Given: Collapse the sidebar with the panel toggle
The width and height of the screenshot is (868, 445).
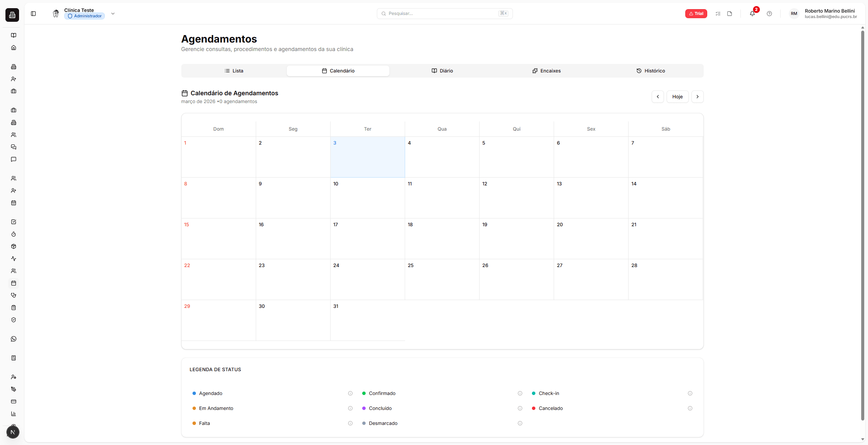Looking at the screenshot, I should coord(33,14).
